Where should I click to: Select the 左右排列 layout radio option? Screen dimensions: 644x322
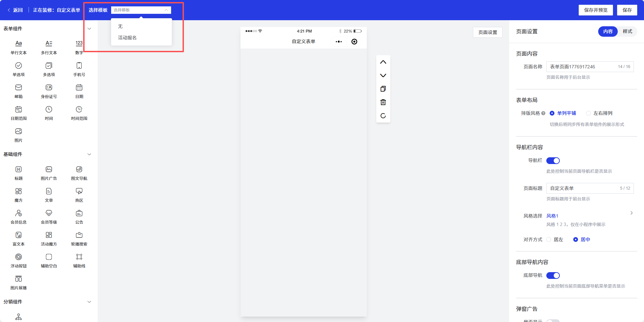point(599,113)
